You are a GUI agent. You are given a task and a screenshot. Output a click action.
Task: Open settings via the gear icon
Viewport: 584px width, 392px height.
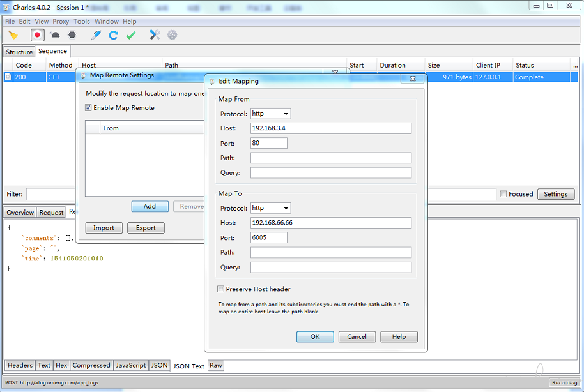(172, 35)
